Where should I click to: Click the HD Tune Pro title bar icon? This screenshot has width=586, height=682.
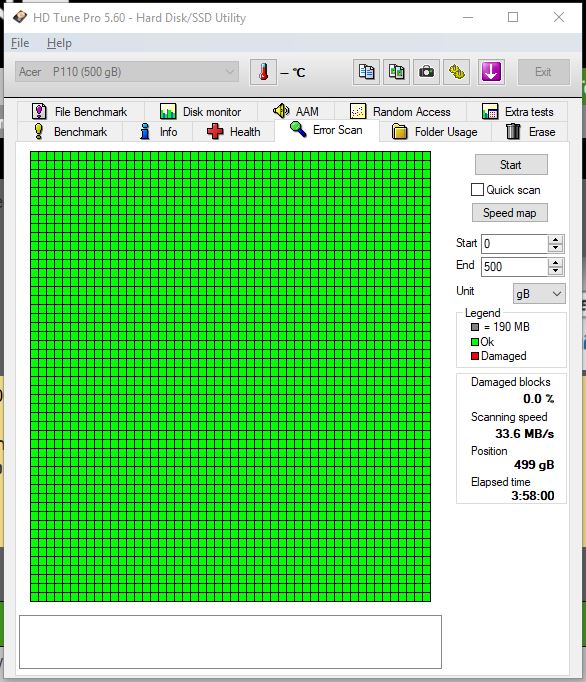(20, 17)
